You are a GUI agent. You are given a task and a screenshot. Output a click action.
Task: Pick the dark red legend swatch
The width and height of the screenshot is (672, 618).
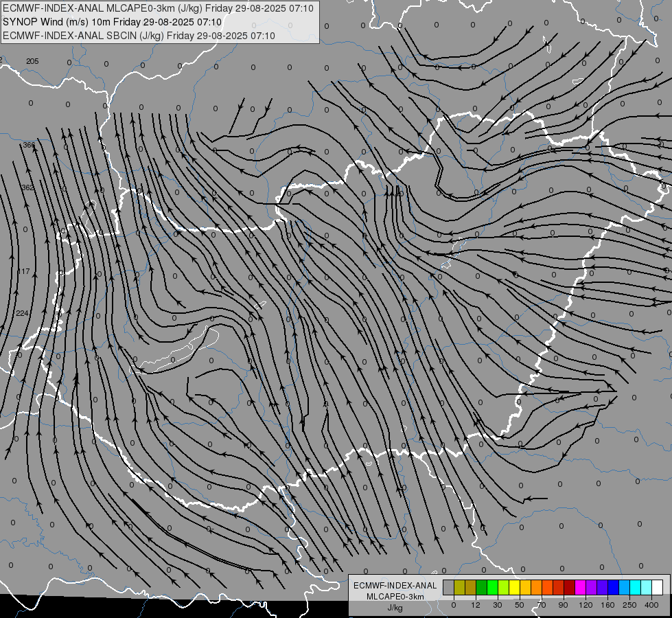pyautogui.click(x=570, y=587)
